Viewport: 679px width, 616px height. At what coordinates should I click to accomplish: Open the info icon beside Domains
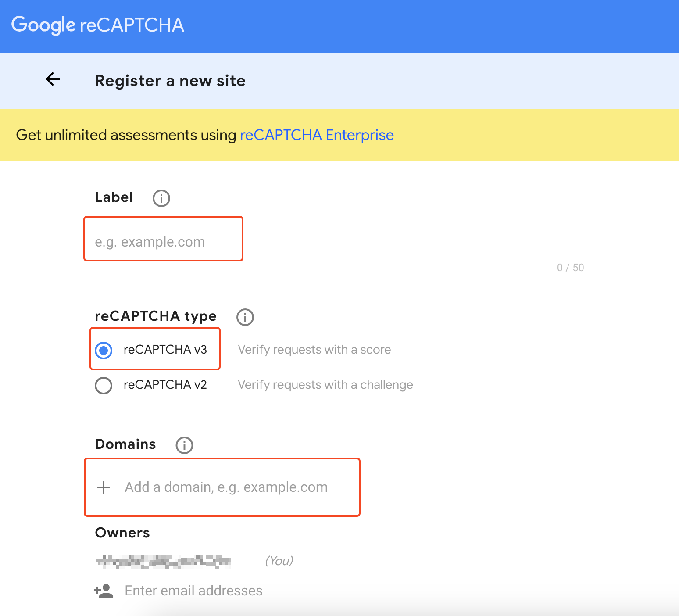pyautogui.click(x=184, y=445)
